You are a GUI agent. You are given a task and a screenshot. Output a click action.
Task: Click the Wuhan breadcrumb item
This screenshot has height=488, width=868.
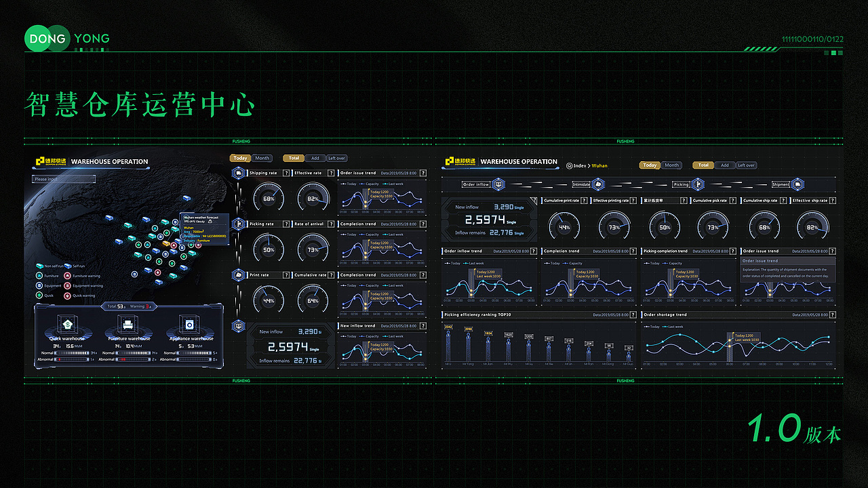coord(599,165)
